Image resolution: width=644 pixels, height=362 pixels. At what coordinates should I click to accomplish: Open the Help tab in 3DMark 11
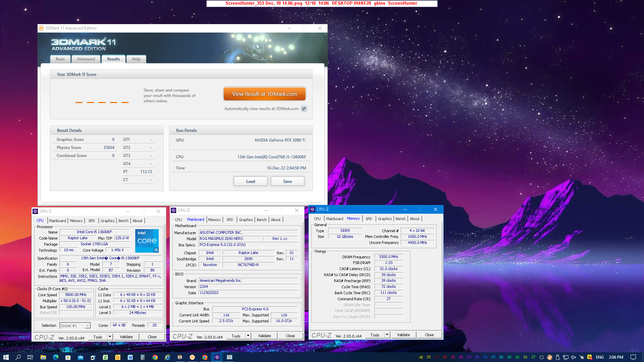coord(136,59)
